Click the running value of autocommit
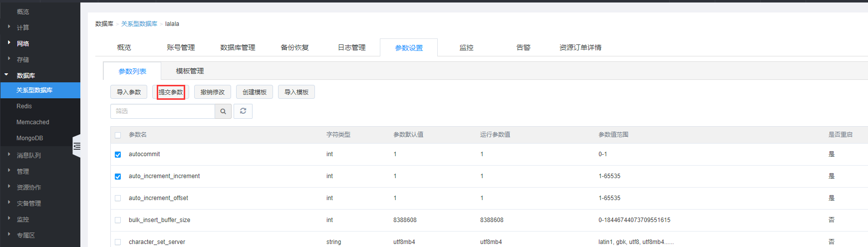This screenshot has height=247, width=868. [482, 154]
